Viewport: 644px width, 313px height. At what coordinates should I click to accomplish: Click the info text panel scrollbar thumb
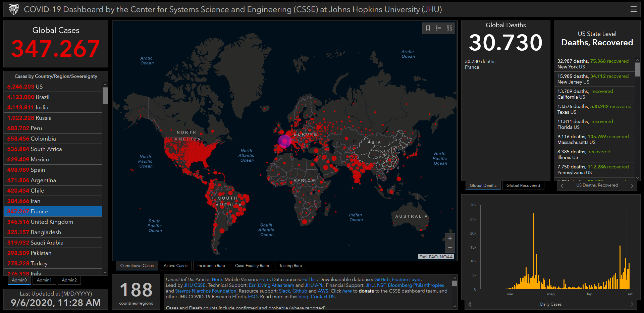[454, 283]
